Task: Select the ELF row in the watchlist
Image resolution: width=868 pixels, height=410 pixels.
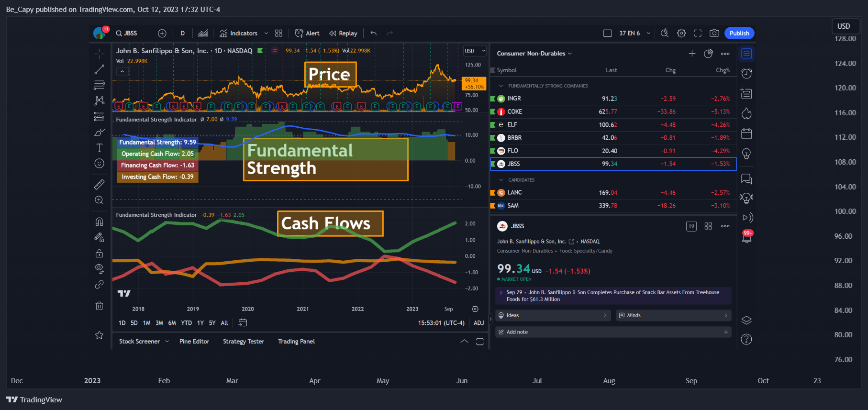Action: [613, 125]
